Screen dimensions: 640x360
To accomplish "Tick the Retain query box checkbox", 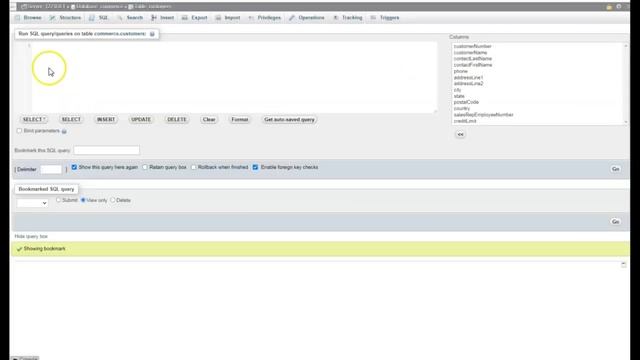I will [145, 167].
